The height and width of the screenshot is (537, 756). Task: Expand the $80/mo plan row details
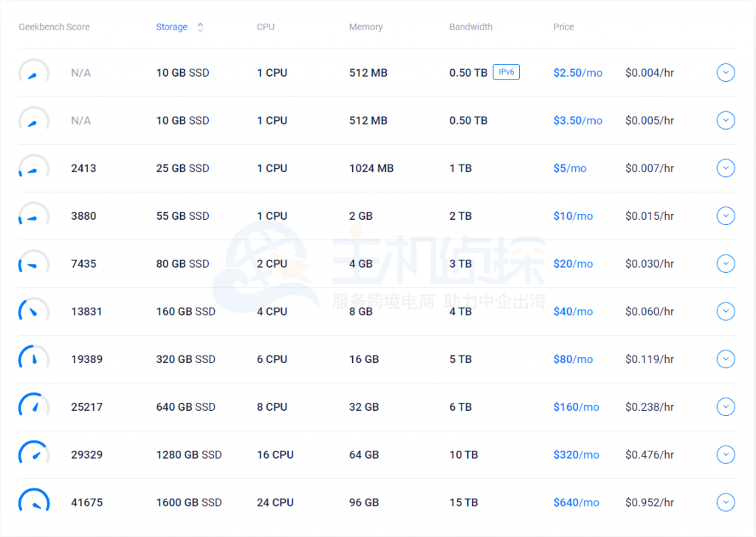726,359
